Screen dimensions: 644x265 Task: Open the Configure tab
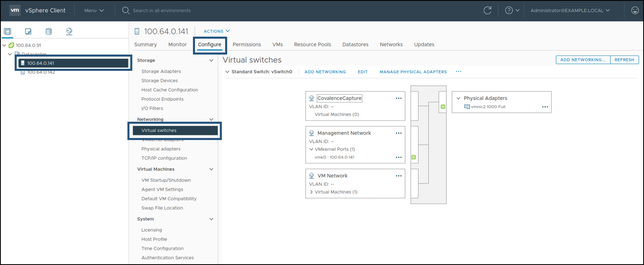click(210, 44)
